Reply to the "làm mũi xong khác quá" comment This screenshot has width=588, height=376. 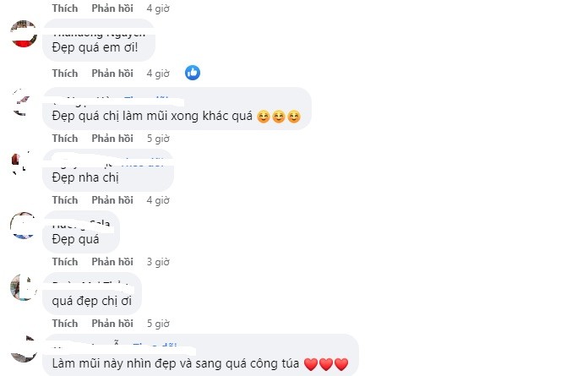[112, 139]
